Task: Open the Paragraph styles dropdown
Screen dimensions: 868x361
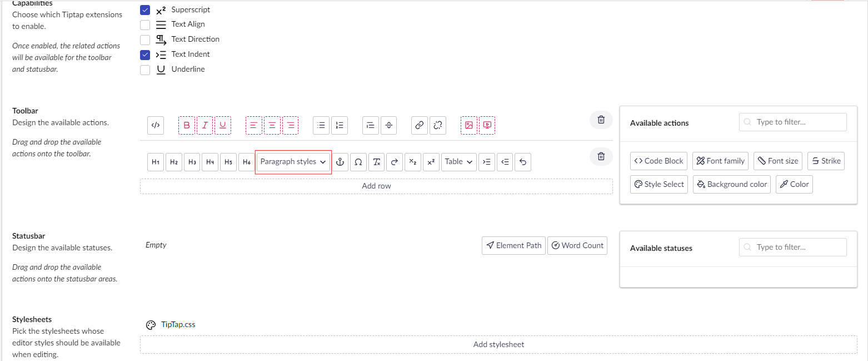Action: pyautogui.click(x=293, y=162)
